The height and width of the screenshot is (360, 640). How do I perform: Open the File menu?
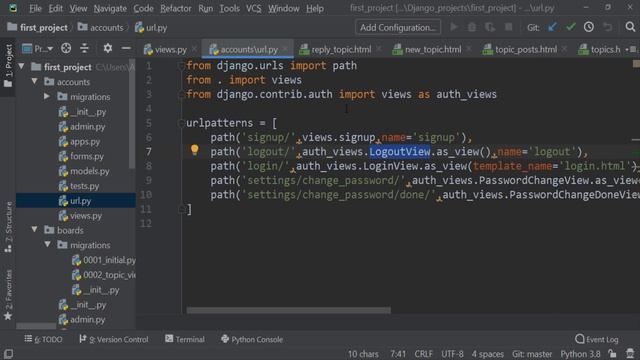(x=35, y=8)
